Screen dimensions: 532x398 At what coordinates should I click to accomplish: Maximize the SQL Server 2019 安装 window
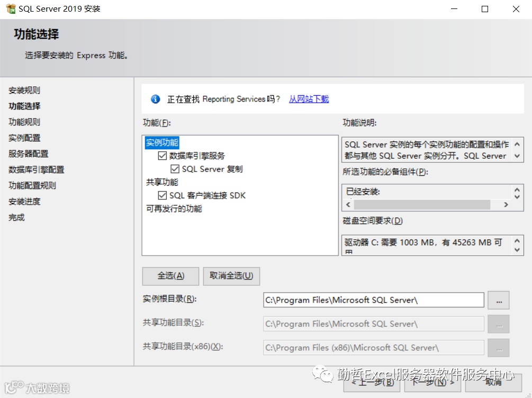click(x=485, y=9)
